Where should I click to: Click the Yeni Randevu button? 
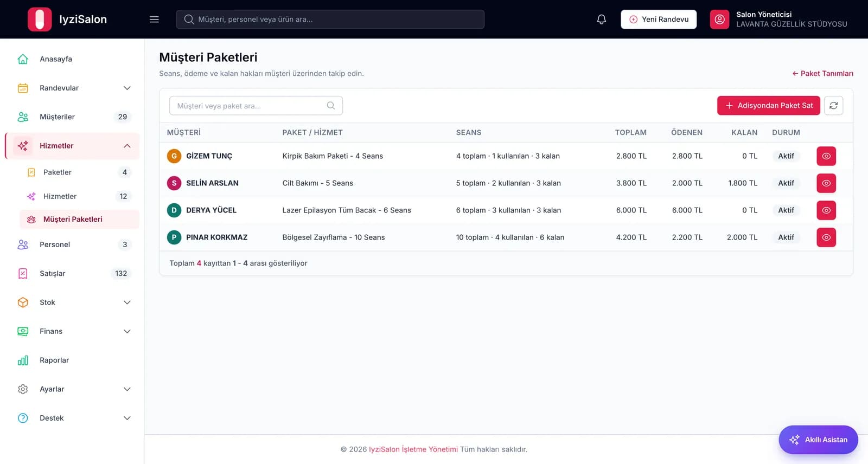click(x=659, y=20)
